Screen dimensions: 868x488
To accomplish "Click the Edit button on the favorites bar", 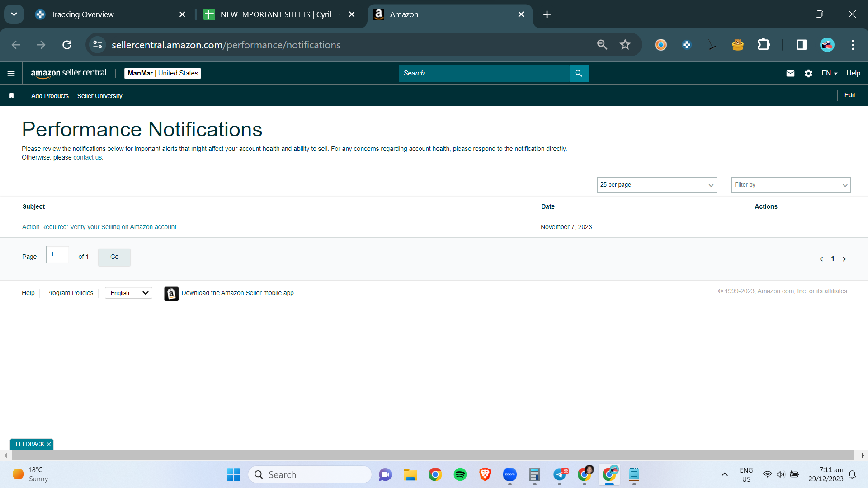I will click(849, 95).
